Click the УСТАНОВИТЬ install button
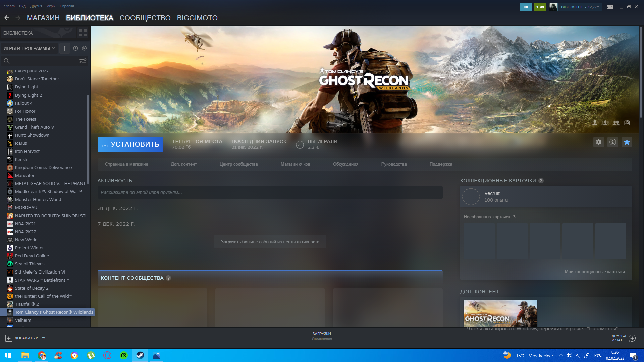Viewport: 644px width, 362px height. pyautogui.click(x=130, y=144)
